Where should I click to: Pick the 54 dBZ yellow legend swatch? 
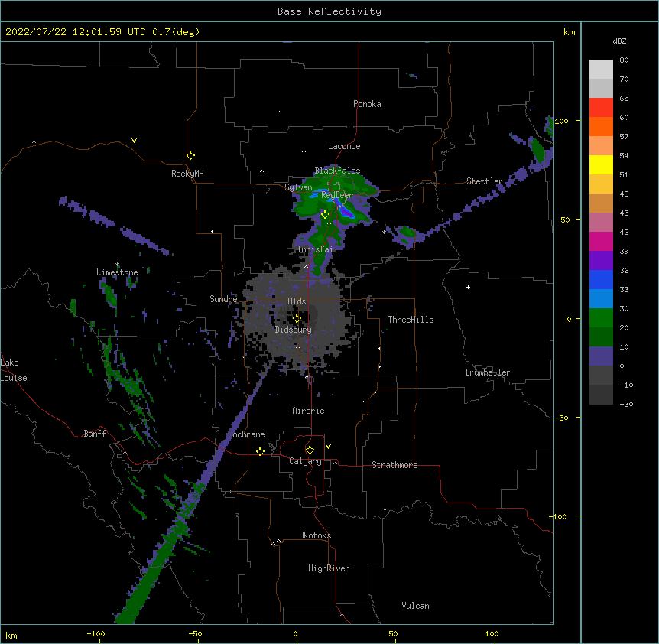point(601,164)
